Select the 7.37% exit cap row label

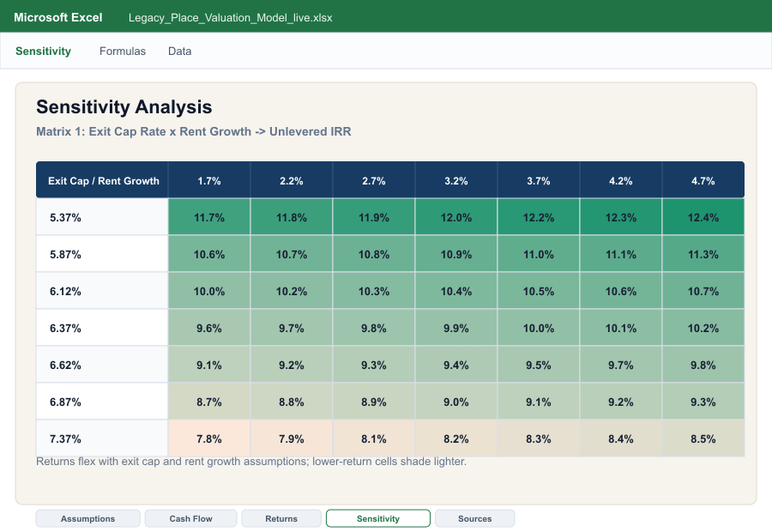point(102,438)
